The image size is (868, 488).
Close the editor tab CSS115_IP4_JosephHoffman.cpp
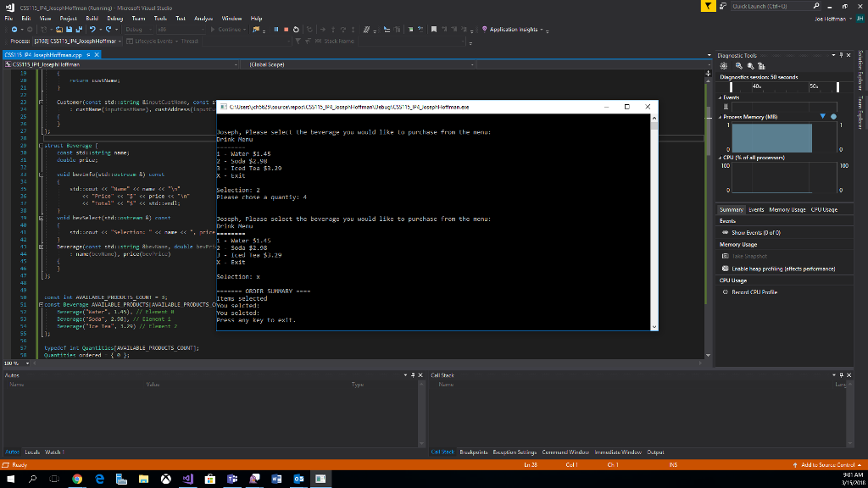pyautogui.click(x=97, y=55)
